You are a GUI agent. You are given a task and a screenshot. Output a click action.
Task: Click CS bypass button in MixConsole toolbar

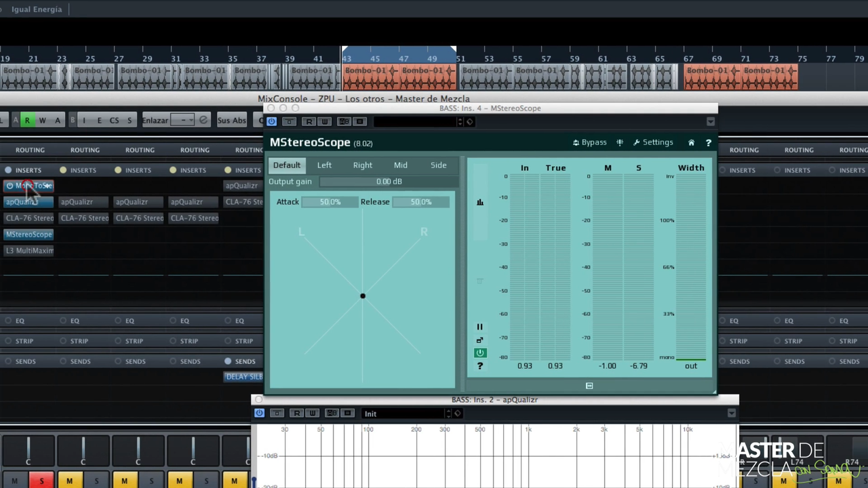114,121
